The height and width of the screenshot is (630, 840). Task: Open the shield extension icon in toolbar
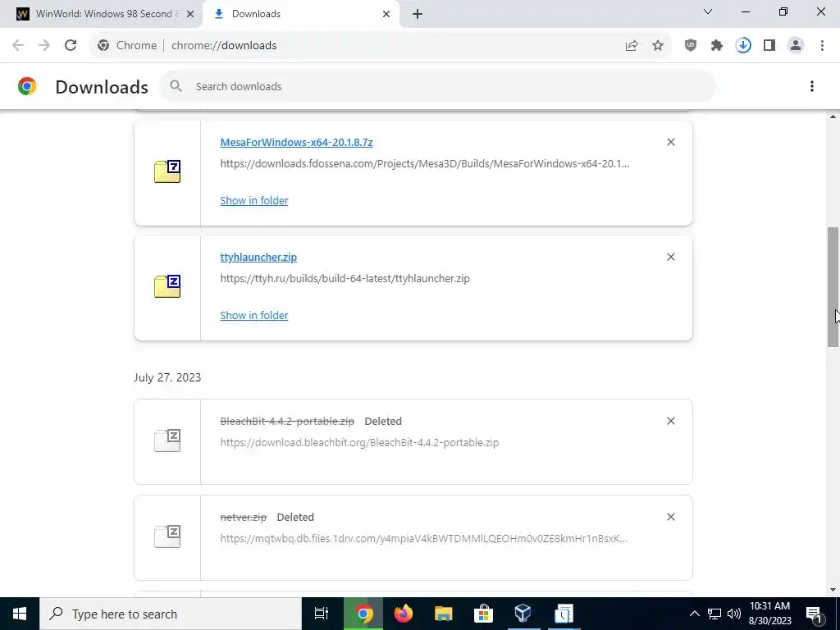point(691,46)
